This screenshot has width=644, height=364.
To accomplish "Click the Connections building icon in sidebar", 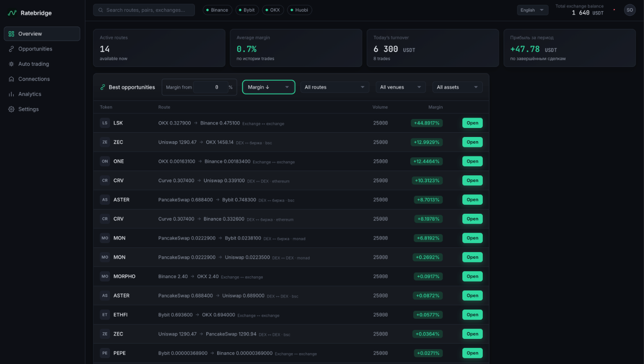I will tap(11, 79).
